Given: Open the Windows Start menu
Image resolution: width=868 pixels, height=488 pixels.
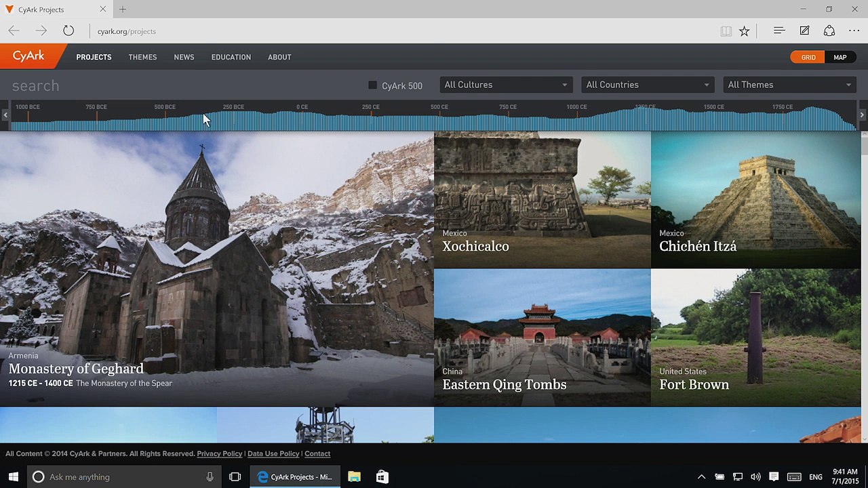Looking at the screenshot, I should pos(13,476).
